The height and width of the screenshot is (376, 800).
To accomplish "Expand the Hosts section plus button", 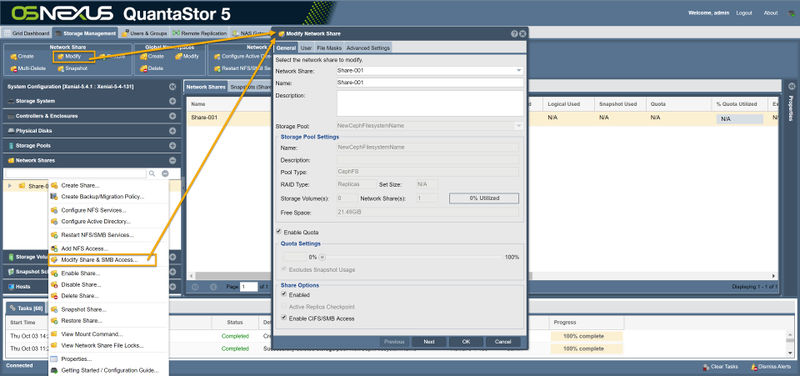I will pyautogui.click(x=172, y=287).
